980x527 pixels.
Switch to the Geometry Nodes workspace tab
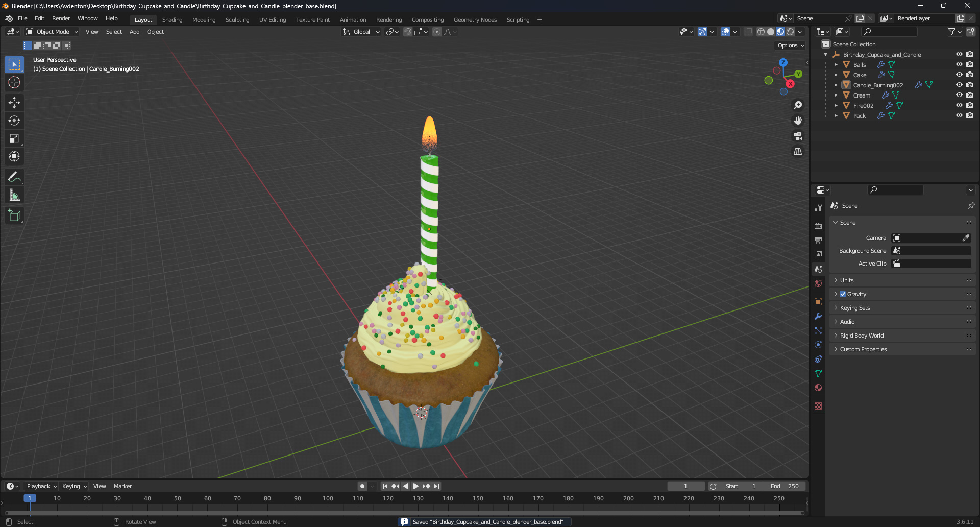click(x=475, y=20)
